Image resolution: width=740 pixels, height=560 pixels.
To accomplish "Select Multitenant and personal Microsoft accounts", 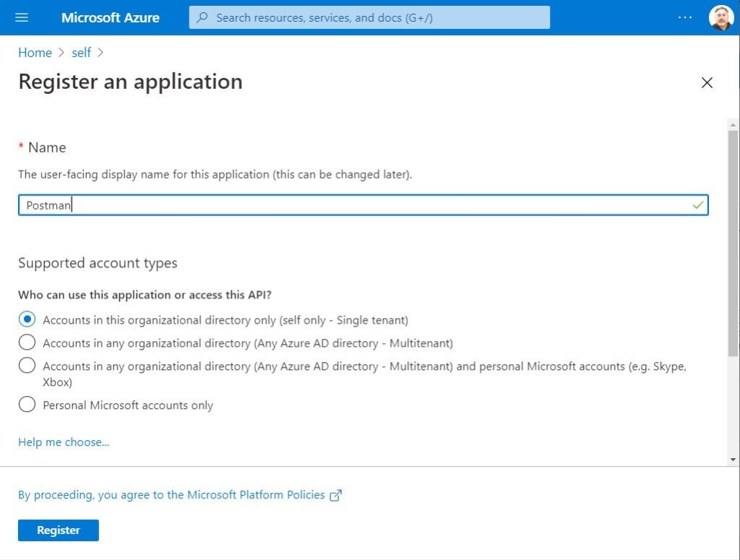I will [x=27, y=366].
